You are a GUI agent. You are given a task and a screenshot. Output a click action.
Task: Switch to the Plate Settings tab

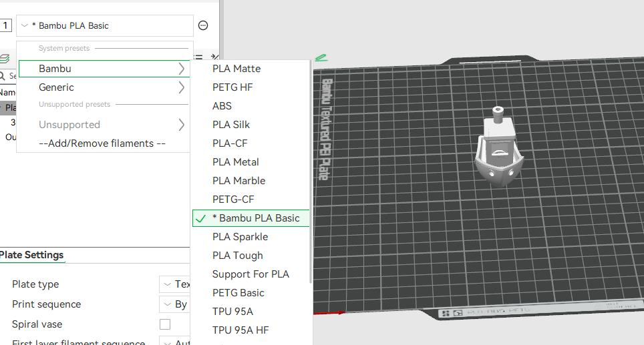coord(32,255)
